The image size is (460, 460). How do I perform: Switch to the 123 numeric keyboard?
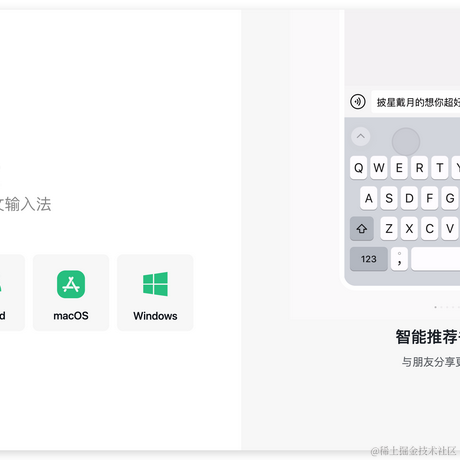point(369,259)
